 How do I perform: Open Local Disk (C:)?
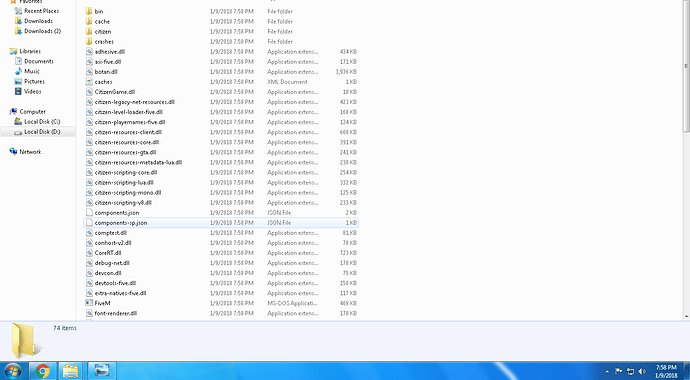42,122
